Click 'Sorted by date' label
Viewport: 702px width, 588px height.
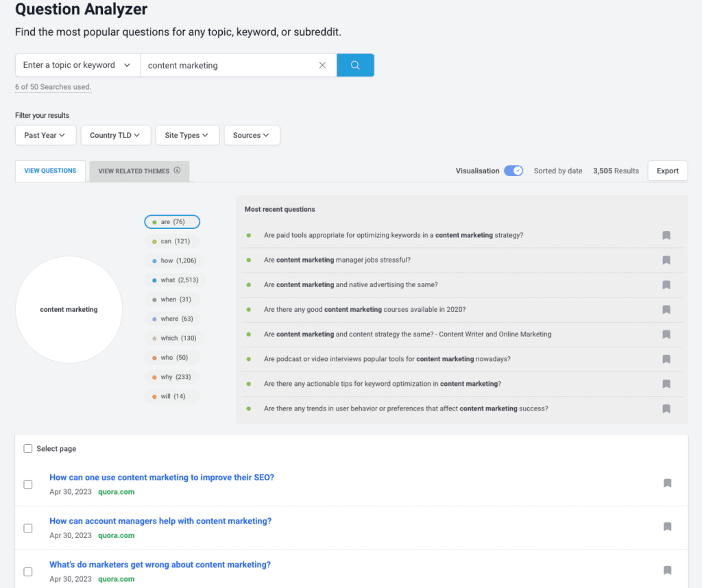pyautogui.click(x=558, y=171)
